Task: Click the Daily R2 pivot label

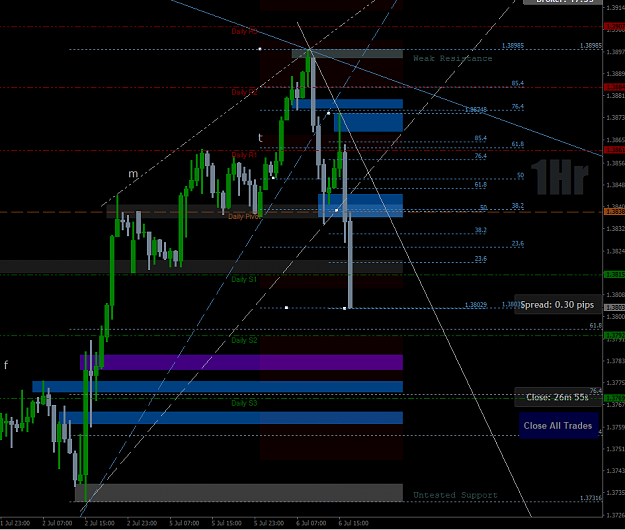Action: (x=244, y=92)
